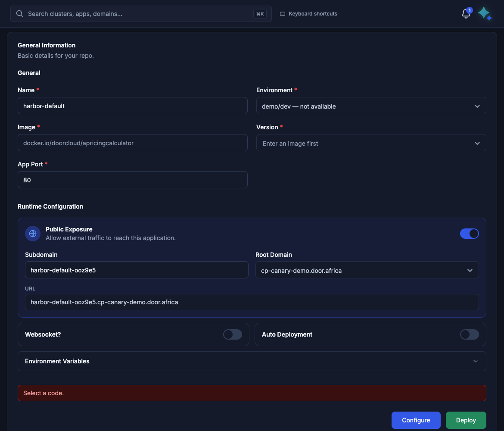Open the AI assistant sparkle icon

[x=485, y=13]
